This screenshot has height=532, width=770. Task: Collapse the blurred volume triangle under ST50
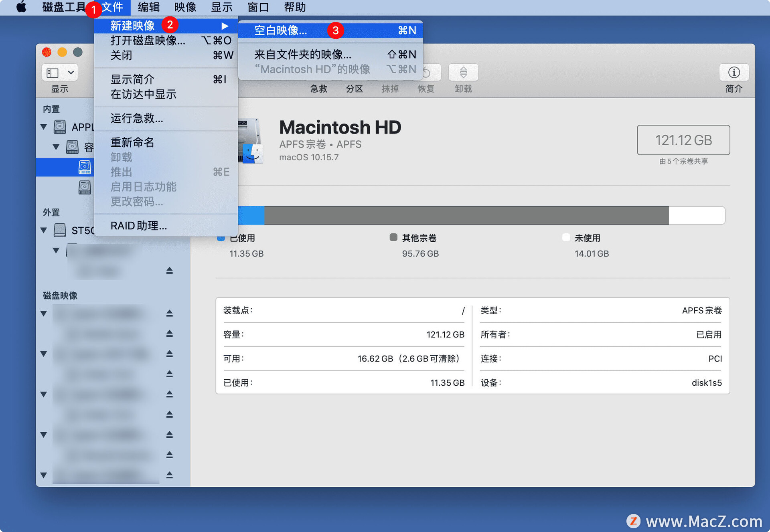coord(56,251)
